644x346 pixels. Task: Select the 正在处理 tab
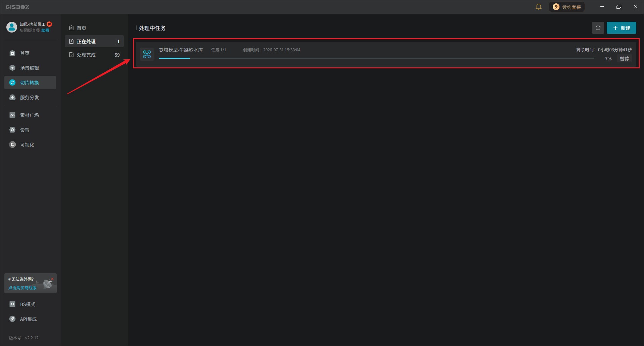click(94, 41)
